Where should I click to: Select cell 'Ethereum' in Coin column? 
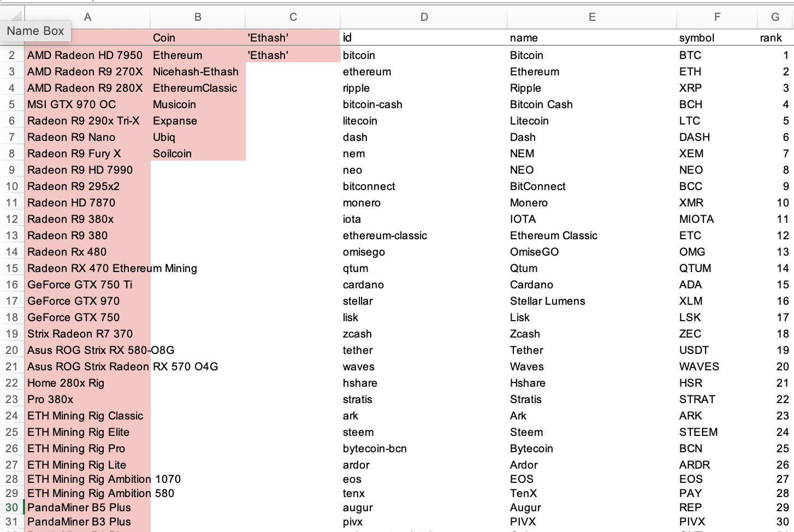pyautogui.click(x=198, y=55)
